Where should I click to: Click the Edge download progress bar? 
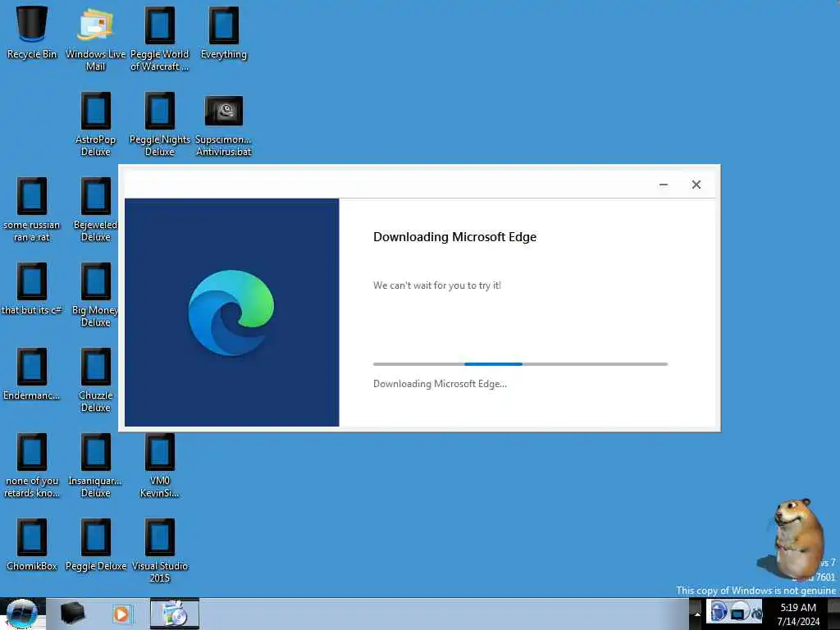pyautogui.click(x=520, y=363)
